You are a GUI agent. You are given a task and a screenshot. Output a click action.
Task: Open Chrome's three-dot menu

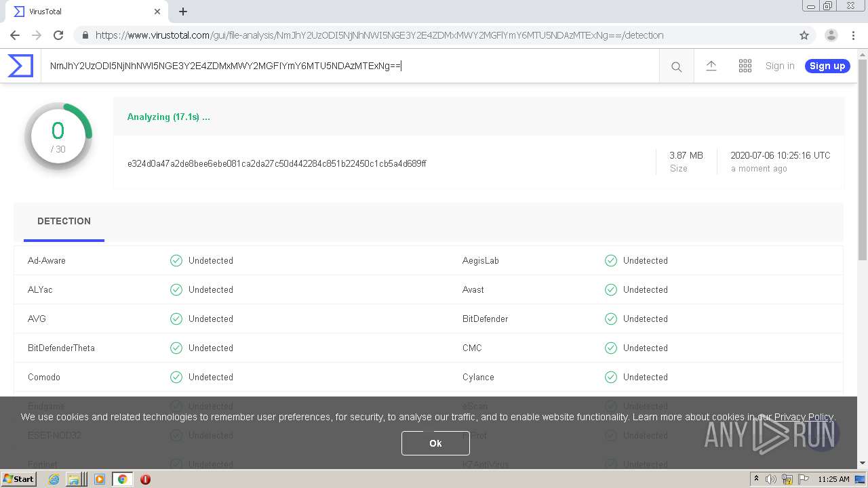(x=854, y=35)
